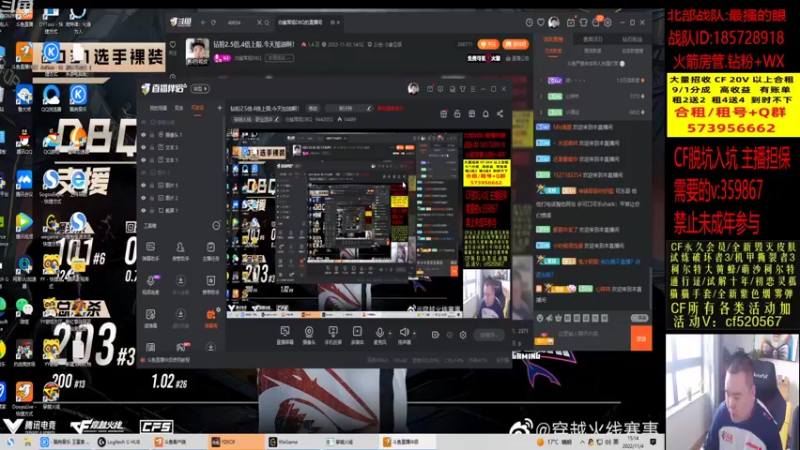Toggle visibility of the 截屏1 source

[143, 210]
